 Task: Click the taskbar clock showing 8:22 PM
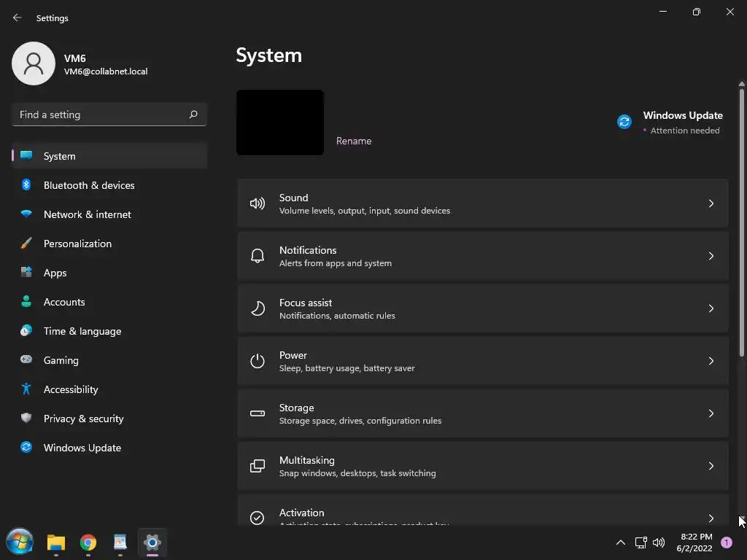pyautogui.click(x=694, y=542)
